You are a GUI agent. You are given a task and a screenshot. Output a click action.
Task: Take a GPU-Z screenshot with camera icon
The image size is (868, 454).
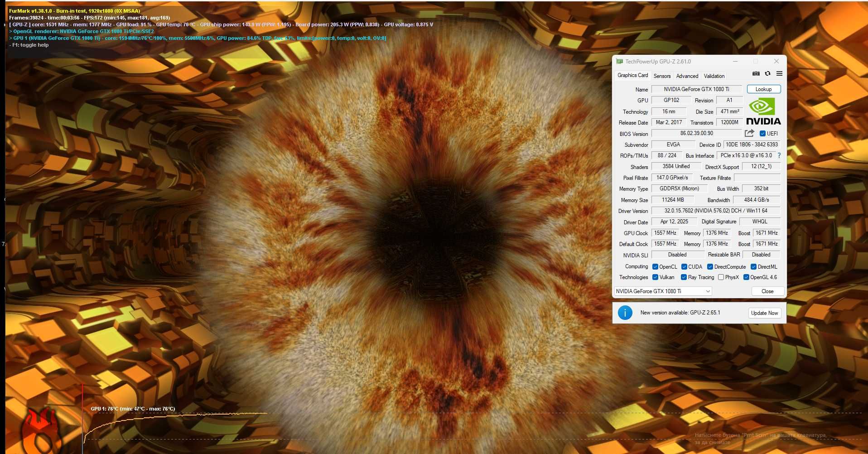pyautogui.click(x=756, y=73)
